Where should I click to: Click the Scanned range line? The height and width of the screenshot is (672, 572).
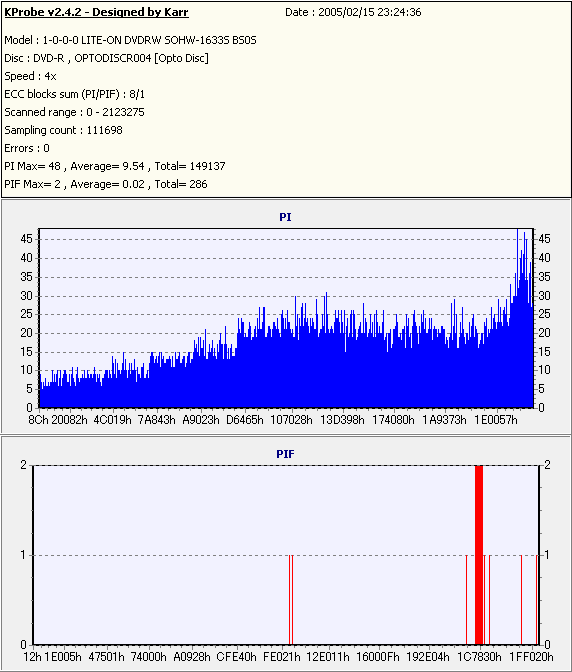(x=74, y=112)
